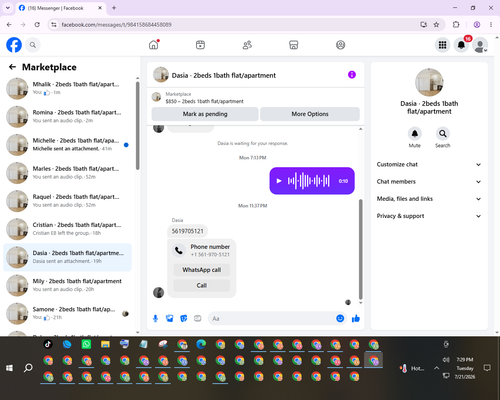This screenshot has width=500, height=400.
Task: Select the Messenger | Facebook browser tab
Action: (60, 8)
